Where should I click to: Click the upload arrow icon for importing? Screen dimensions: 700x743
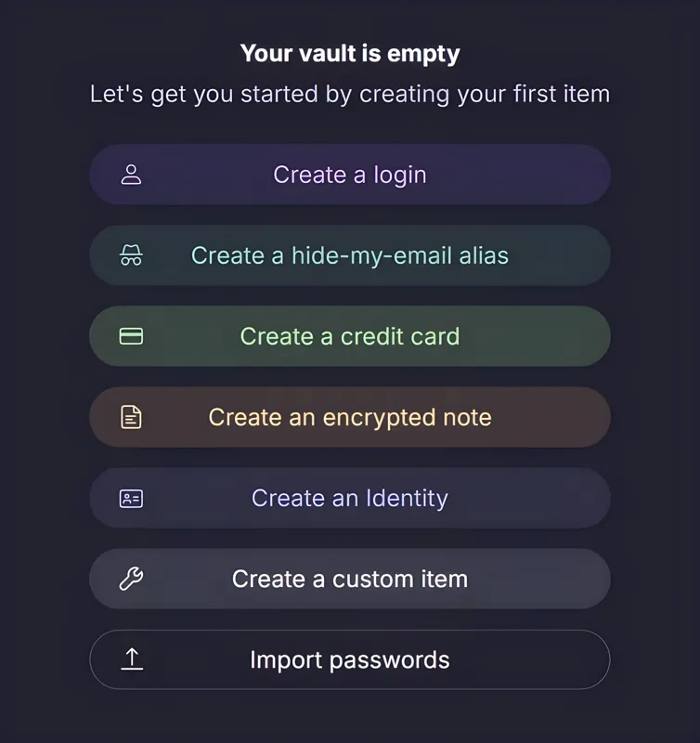[132, 659]
